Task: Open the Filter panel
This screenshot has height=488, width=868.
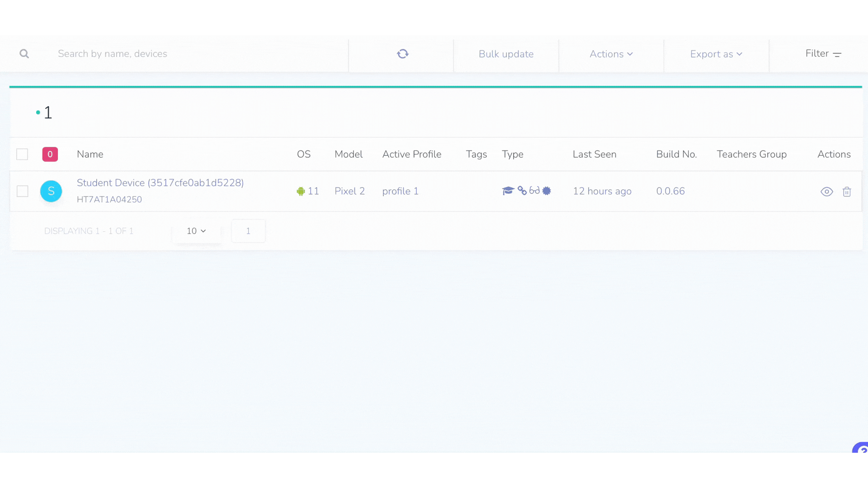Action: (823, 54)
